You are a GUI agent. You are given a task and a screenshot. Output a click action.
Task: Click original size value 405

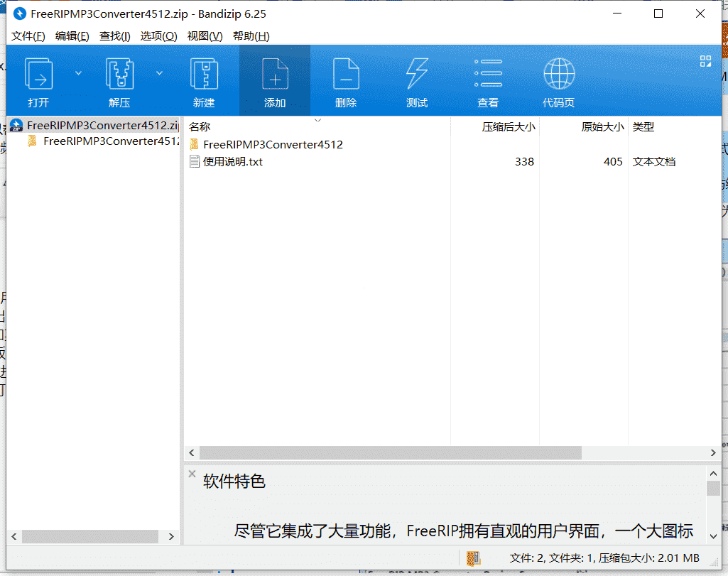(x=613, y=161)
